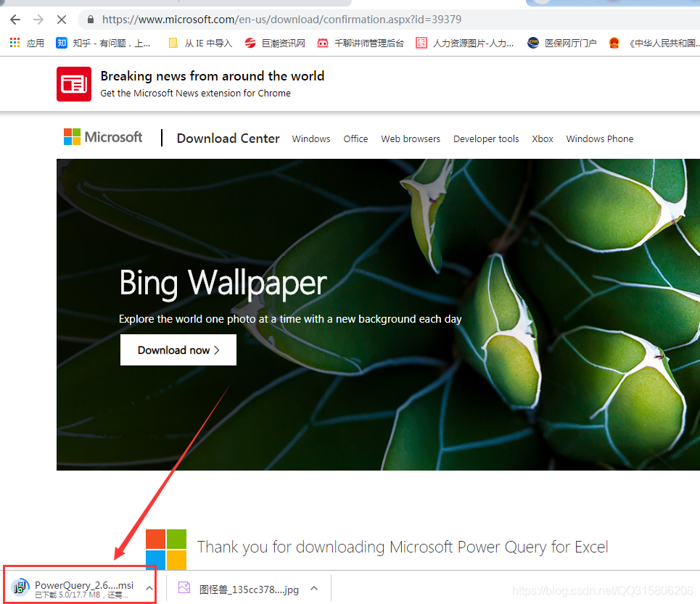The height and width of the screenshot is (604, 700).
Task: Click the Thank you for downloading heading
Action: 403,547
